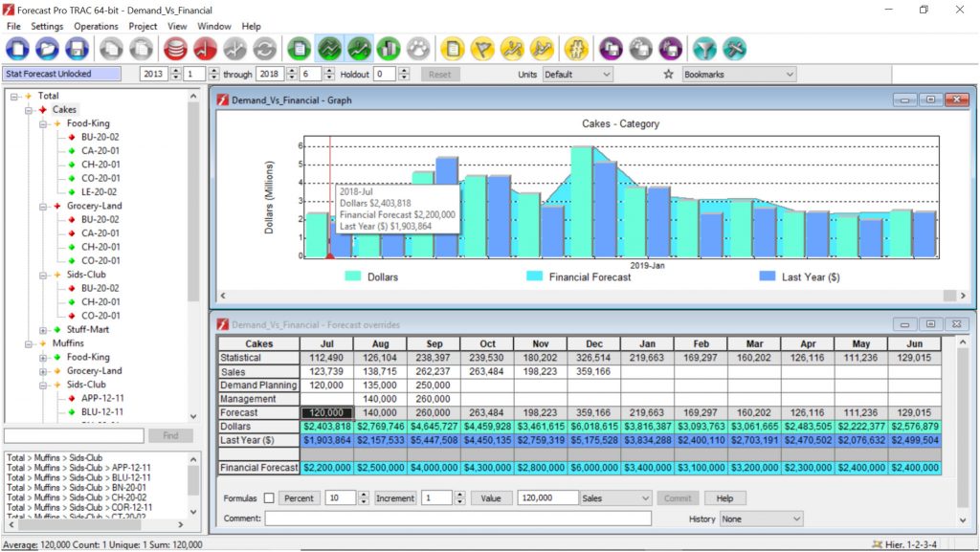Click the green document report icon
This screenshot has height=552, width=980.
tap(300, 49)
